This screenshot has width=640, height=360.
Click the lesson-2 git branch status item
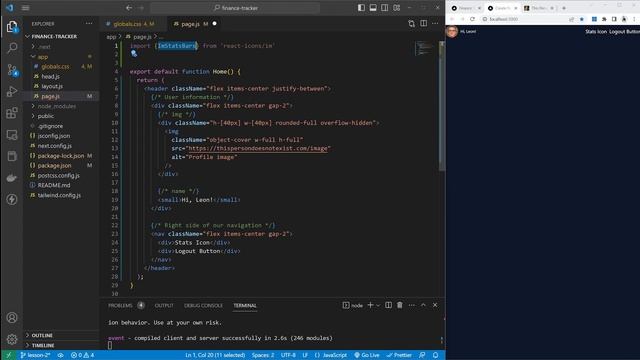coord(35,355)
